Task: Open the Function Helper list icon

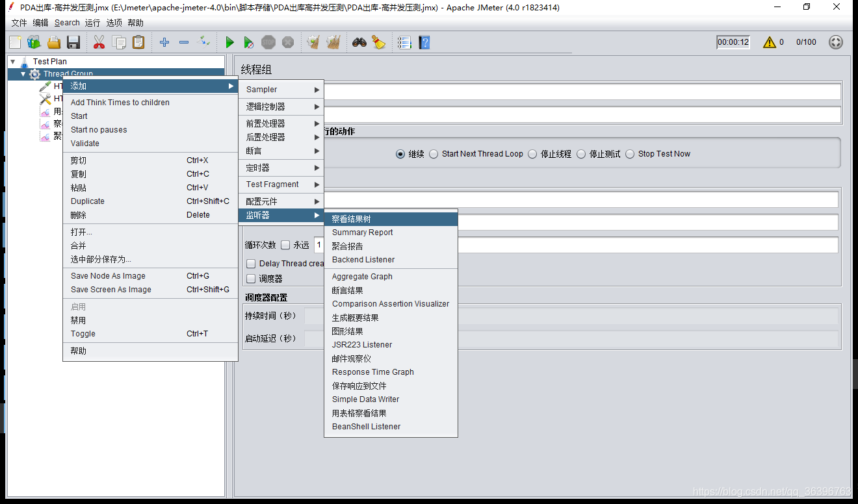Action: pos(404,43)
